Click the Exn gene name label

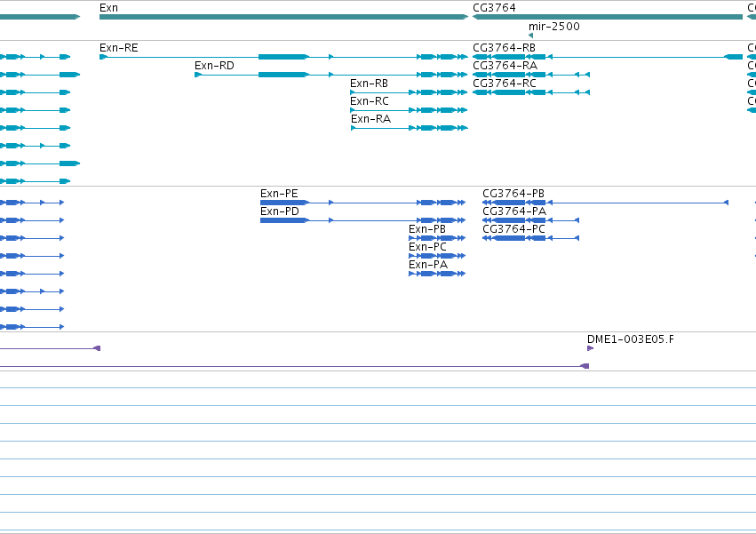coord(108,8)
